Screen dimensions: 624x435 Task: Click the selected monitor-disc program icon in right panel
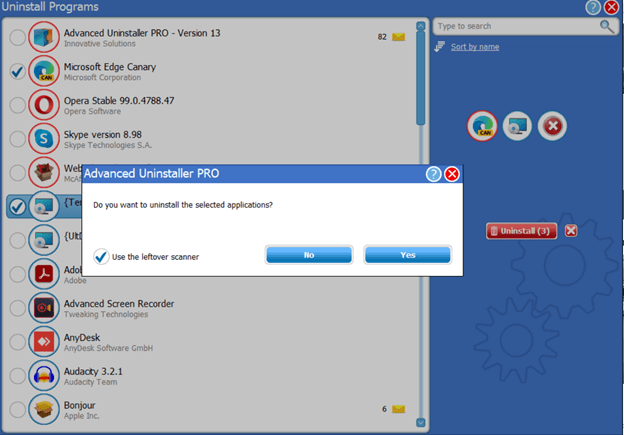coord(517,126)
